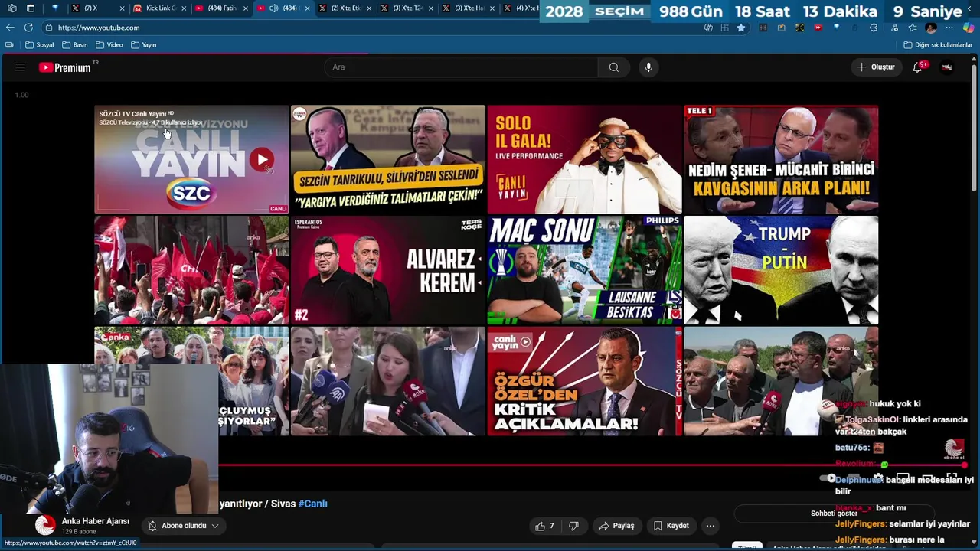Open the Anka Haber Ajansı channel link
The height and width of the screenshot is (551, 980).
95,521
